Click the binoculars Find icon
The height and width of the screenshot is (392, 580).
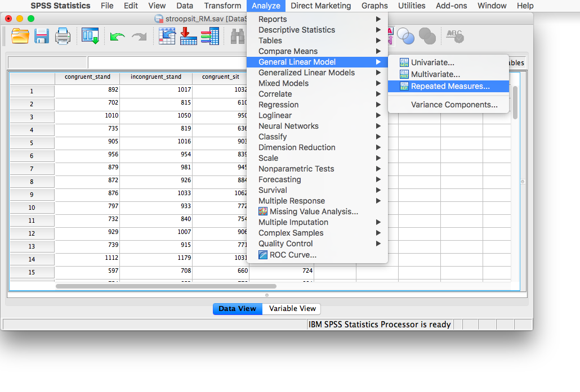point(238,36)
